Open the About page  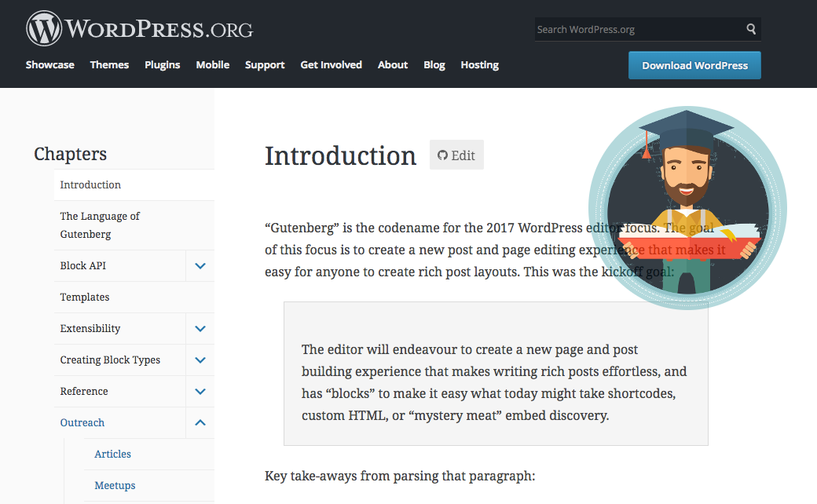pyautogui.click(x=393, y=65)
